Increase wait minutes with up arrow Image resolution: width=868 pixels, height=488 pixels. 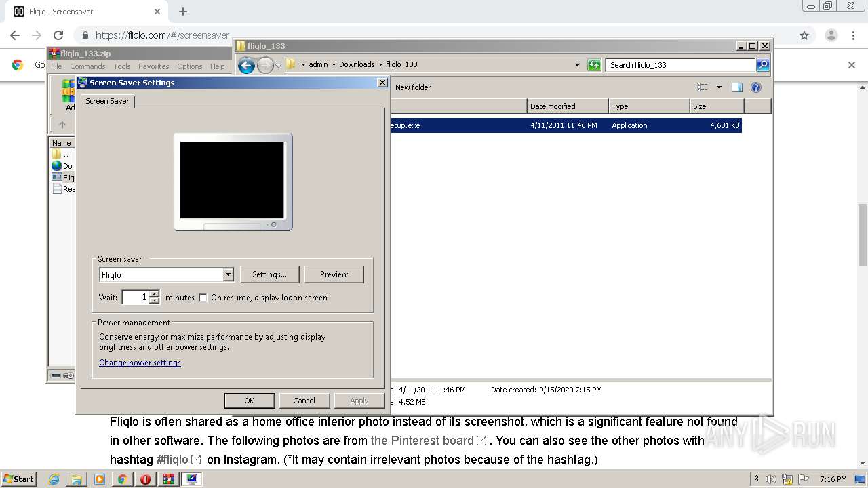coord(155,293)
